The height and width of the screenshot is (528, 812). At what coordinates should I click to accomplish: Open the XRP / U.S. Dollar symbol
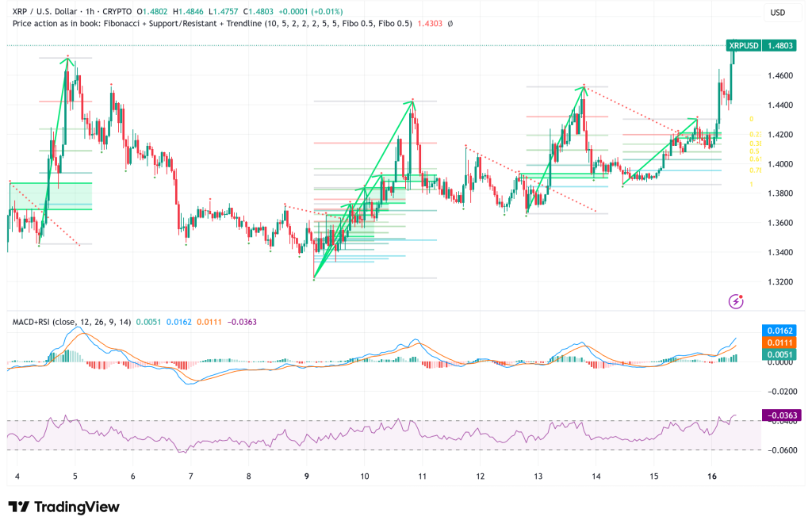[x=44, y=12]
